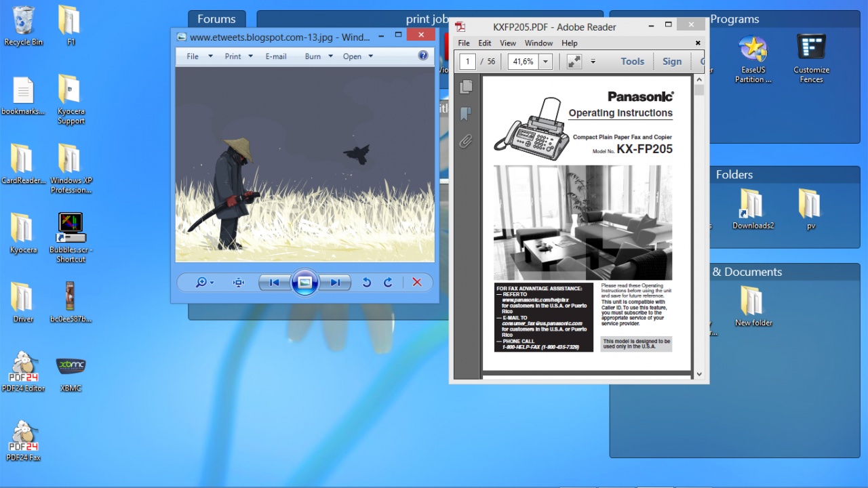Click the Panasonic fax manual page
The width and height of the screenshot is (868, 488).
587,224
